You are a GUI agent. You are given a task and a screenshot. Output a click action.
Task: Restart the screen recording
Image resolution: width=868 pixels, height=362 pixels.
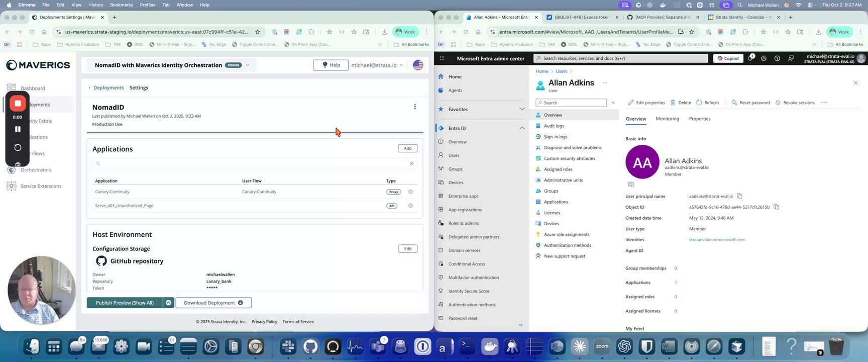coord(18,147)
